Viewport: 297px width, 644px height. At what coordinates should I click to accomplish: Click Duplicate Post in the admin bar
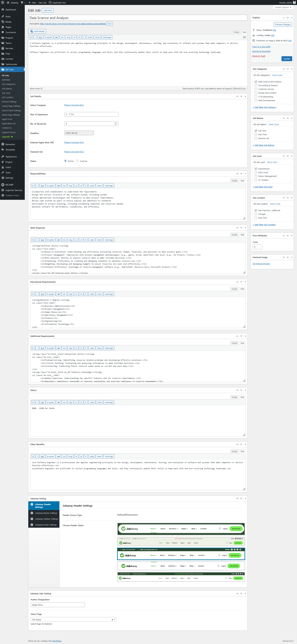(x=57, y=2)
